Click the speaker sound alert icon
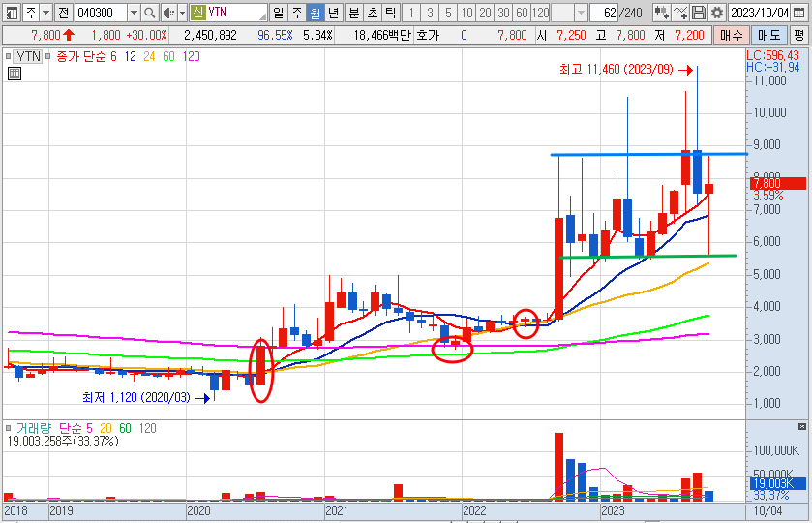This screenshot has height=523, width=812. 168,13
